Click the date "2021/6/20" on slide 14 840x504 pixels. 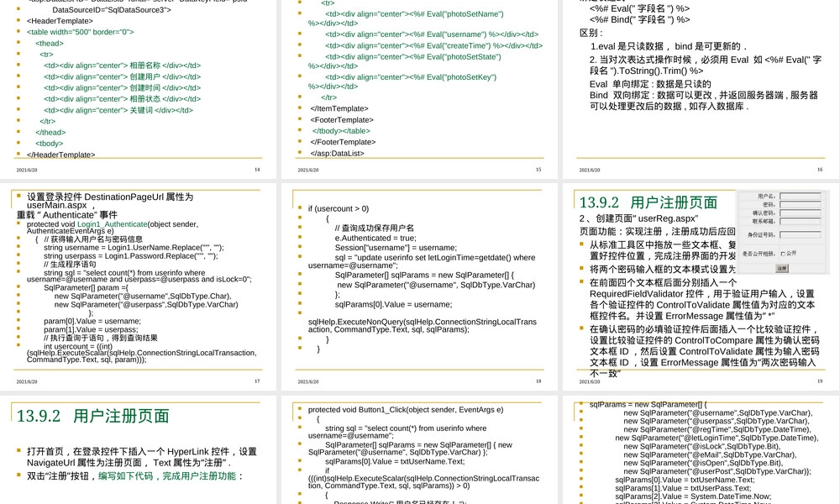tap(27, 171)
